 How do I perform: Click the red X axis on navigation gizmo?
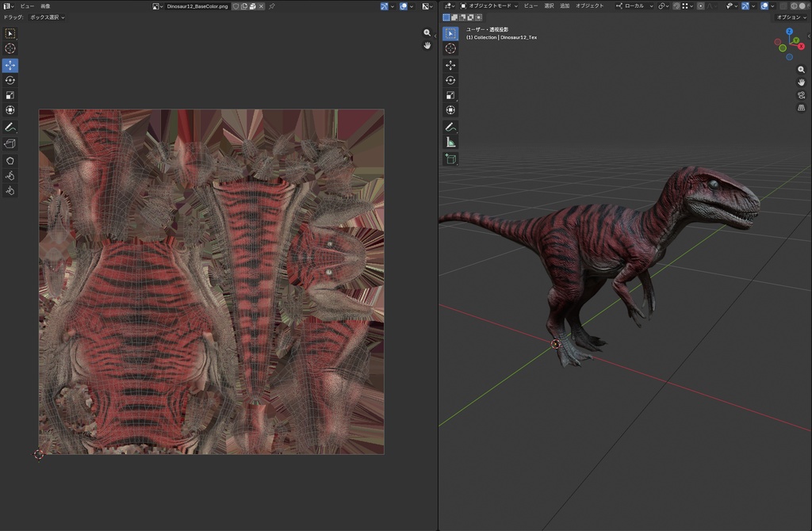pos(801,46)
